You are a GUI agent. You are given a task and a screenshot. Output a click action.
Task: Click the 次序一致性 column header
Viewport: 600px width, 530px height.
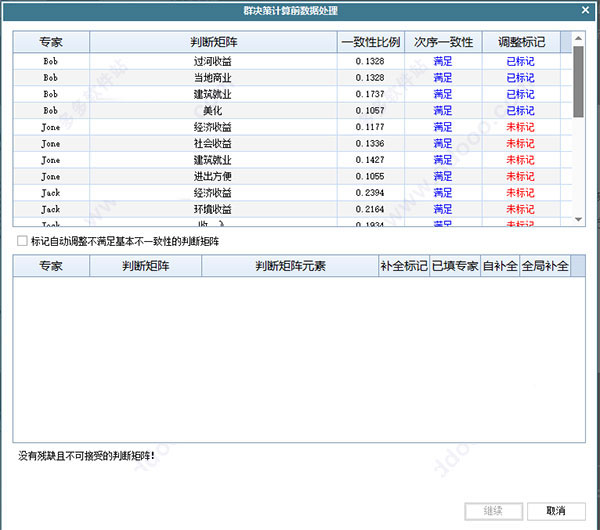point(443,42)
